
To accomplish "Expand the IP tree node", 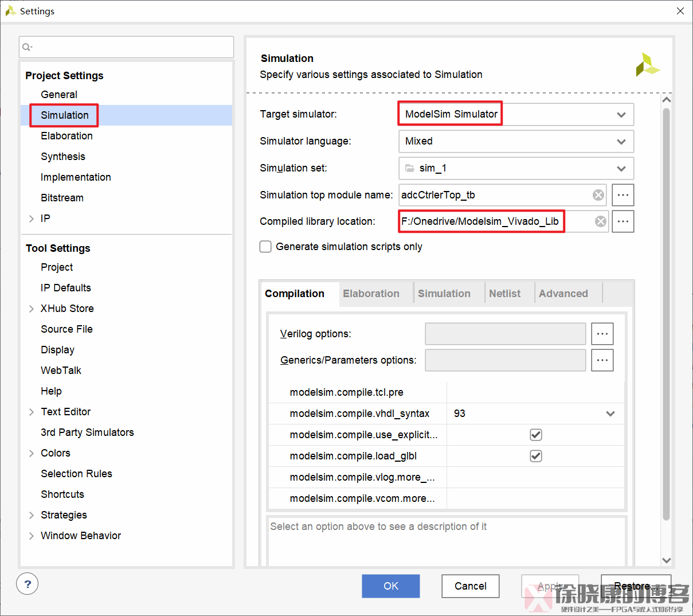I will [32, 219].
